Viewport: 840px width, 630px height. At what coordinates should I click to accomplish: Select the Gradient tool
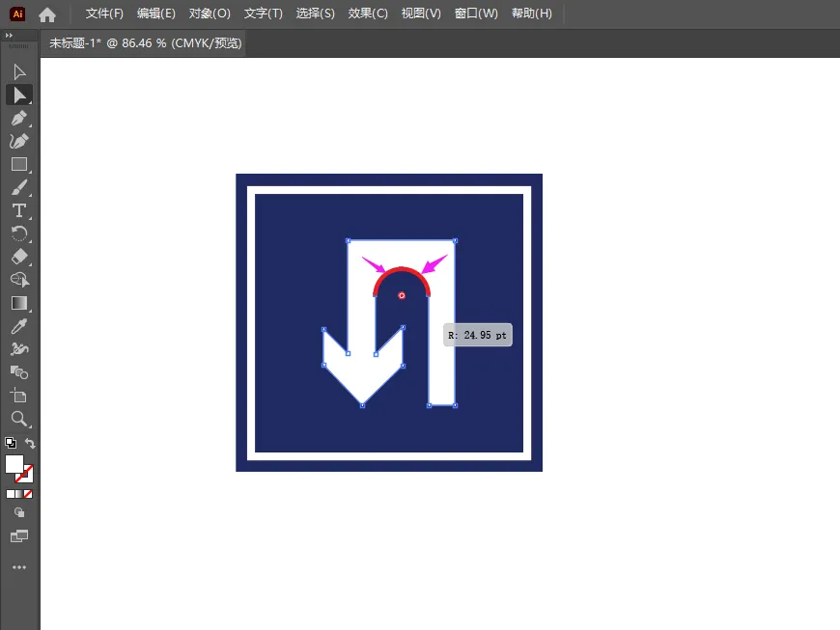[x=19, y=303]
